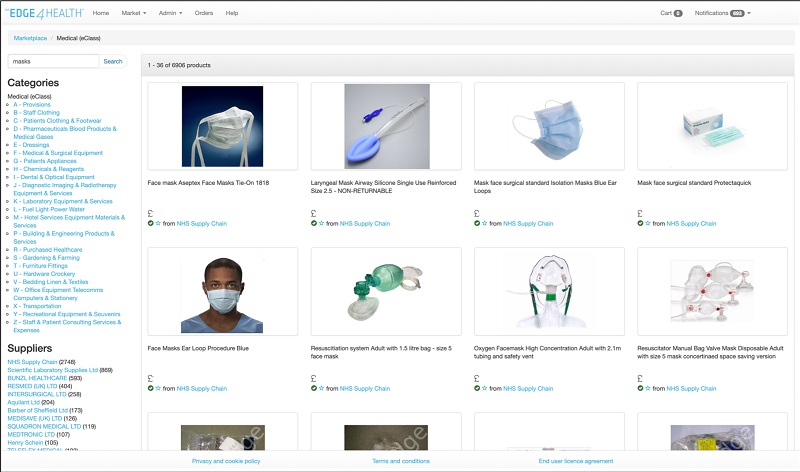The image size is (800, 472).
Task: Star the Resuscitator Manual Bag Valve Mask
Action: [648, 388]
